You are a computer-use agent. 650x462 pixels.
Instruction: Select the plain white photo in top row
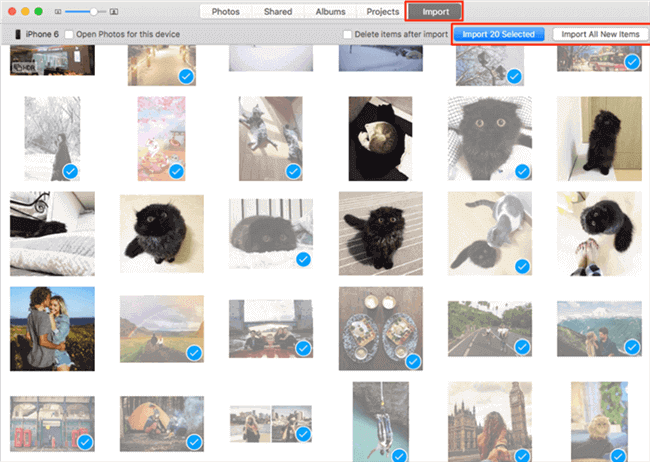271,58
